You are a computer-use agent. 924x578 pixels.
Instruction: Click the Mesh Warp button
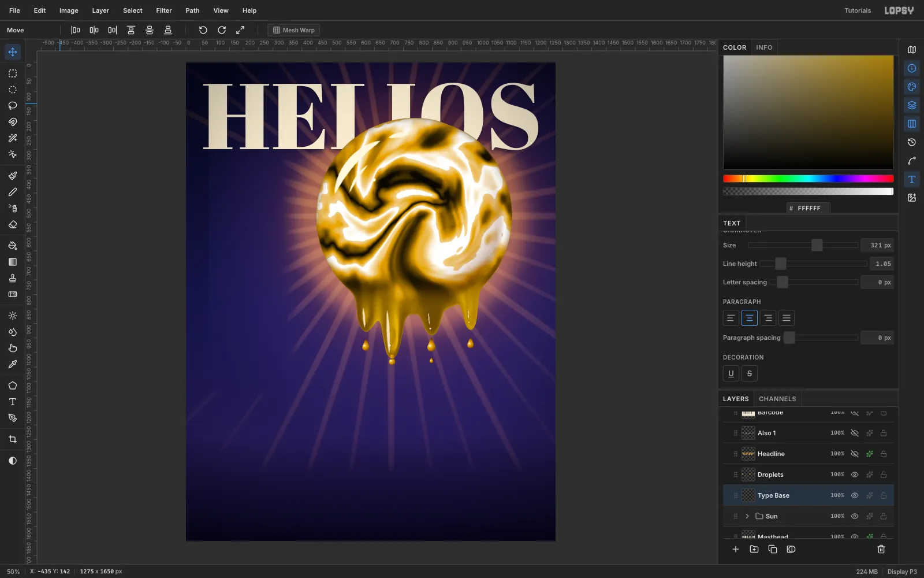coord(294,30)
